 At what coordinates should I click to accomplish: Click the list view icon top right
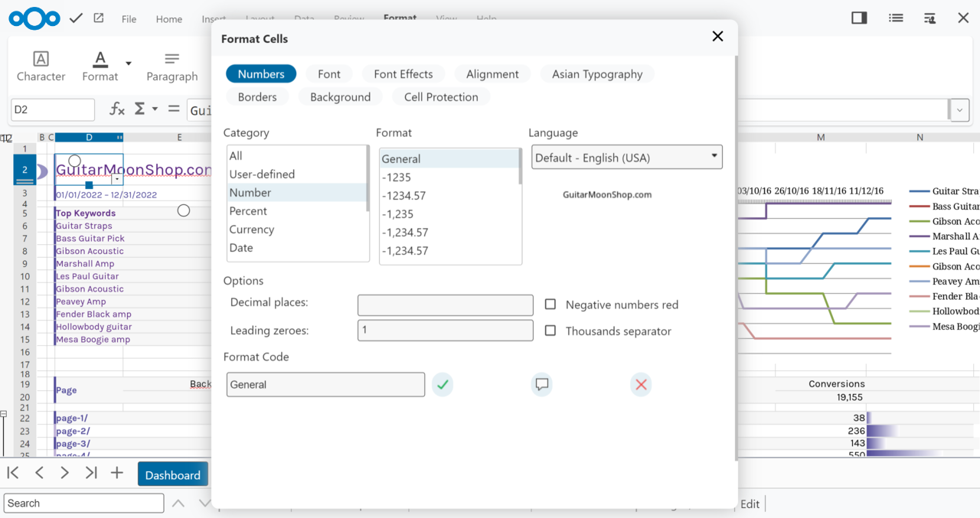pyautogui.click(x=896, y=18)
